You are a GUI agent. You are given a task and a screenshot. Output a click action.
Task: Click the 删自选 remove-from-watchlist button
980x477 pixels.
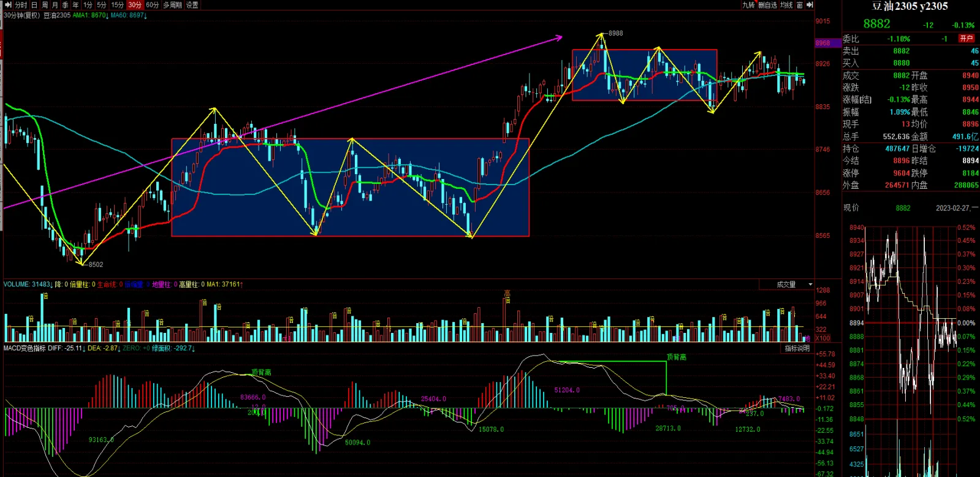[x=767, y=5]
